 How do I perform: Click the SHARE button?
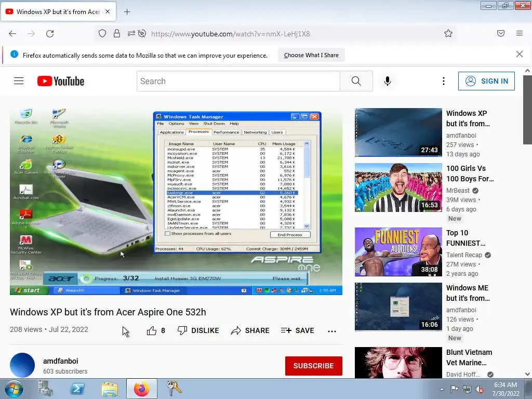[250, 330]
